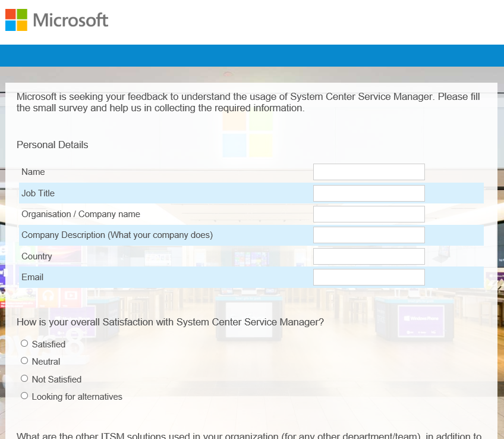Pick the Not Satisfied radio button

24,378
